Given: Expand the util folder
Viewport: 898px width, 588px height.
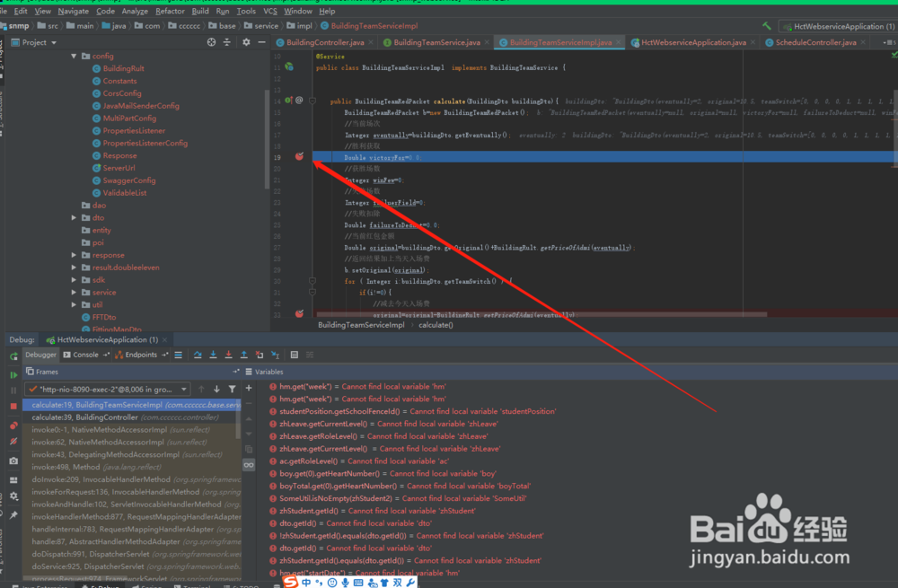Looking at the screenshot, I should click(x=74, y=304).
